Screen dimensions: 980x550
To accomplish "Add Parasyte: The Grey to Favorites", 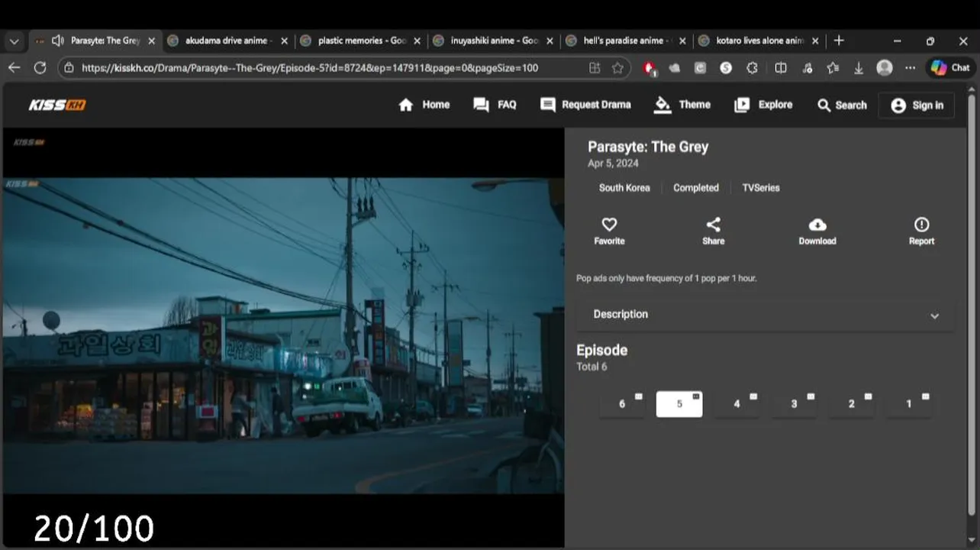I will click(609, 231).
